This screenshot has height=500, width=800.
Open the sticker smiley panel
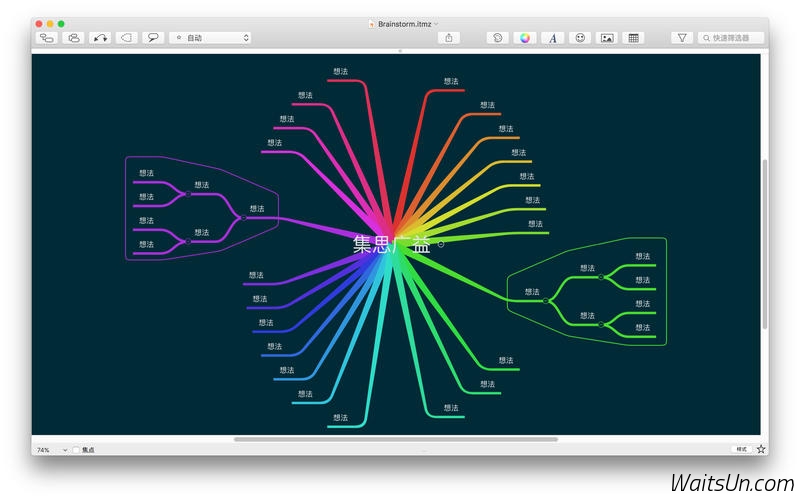[x=580, y=38]
